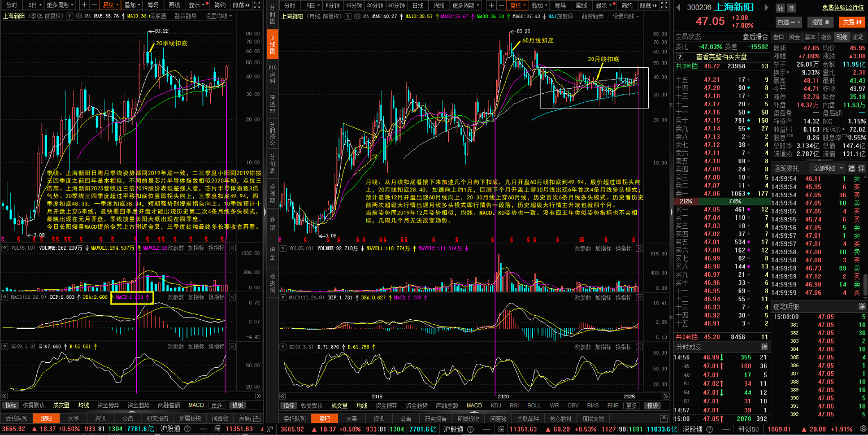Click the 26% / 74% bid-ask ratio bar

pos(722,201)
